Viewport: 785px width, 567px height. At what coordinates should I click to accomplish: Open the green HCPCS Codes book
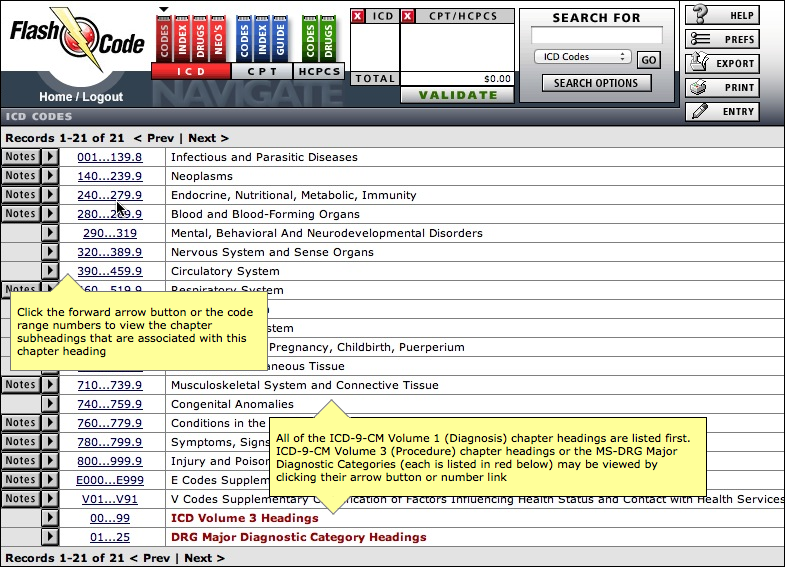click(x=310, y=40)
